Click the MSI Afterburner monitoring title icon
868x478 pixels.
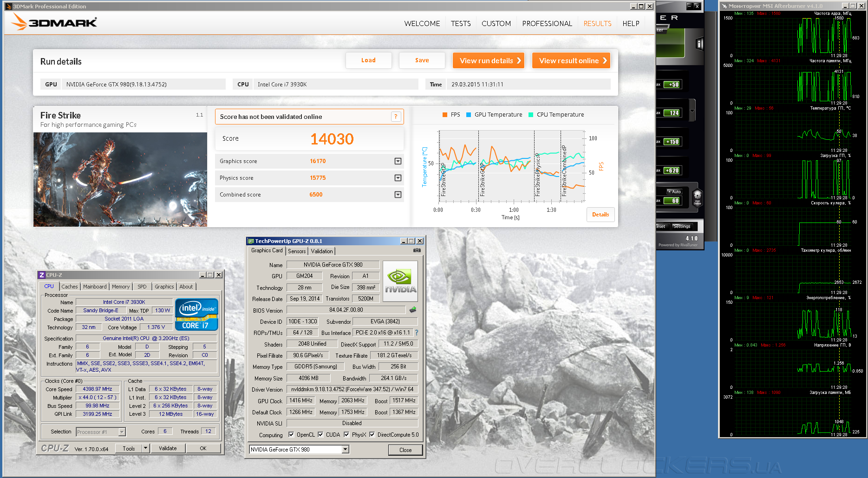724,6
